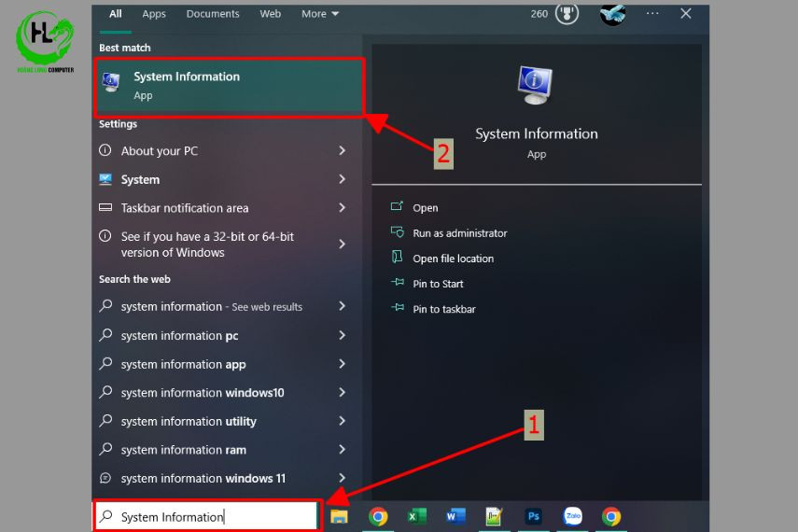The image size is (798, 532).
Task: Open the user profile avatar
Action: [x=612, y=13]
